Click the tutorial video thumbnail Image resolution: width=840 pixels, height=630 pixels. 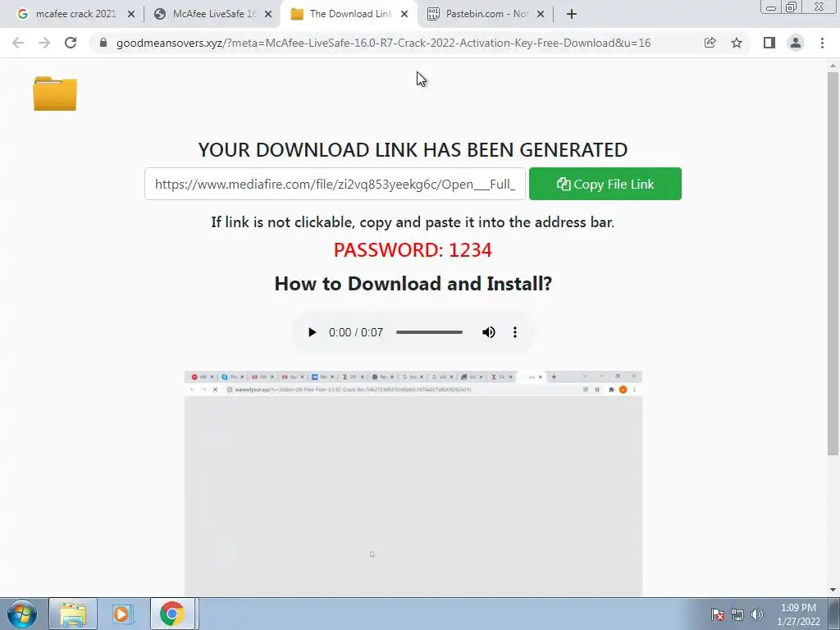click(413, 483)
